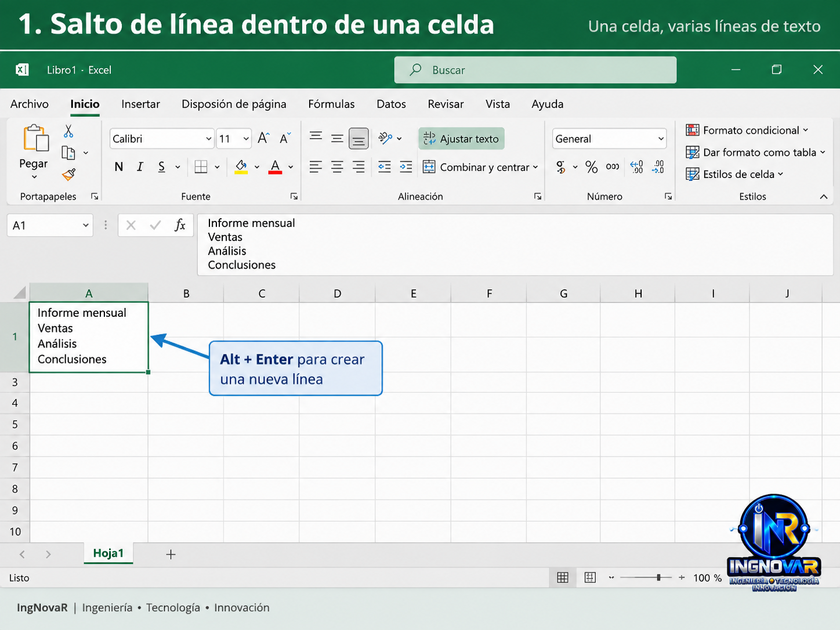Viewport: 840px width, 630px height.
Task: Expand the A1 name box dropdown
Action: [85, 225]
